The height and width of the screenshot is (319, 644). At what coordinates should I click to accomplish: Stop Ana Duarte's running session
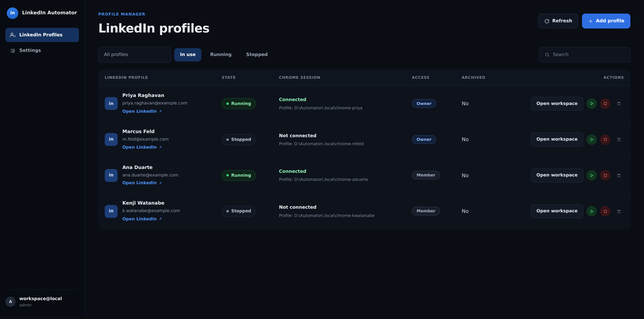coord(605,175)
